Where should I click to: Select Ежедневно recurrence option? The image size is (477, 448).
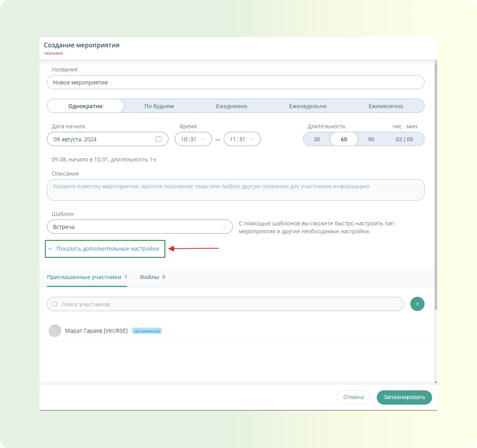click(x=232, y=106)
